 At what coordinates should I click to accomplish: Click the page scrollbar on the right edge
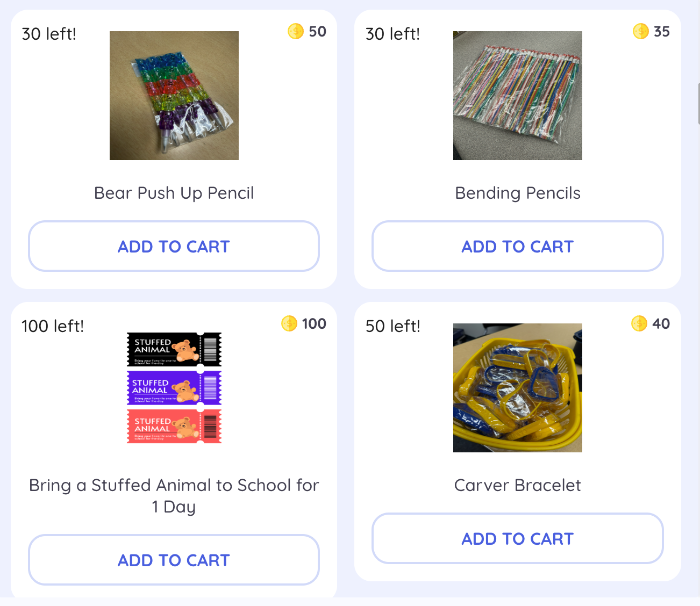[x=698, y=104]
